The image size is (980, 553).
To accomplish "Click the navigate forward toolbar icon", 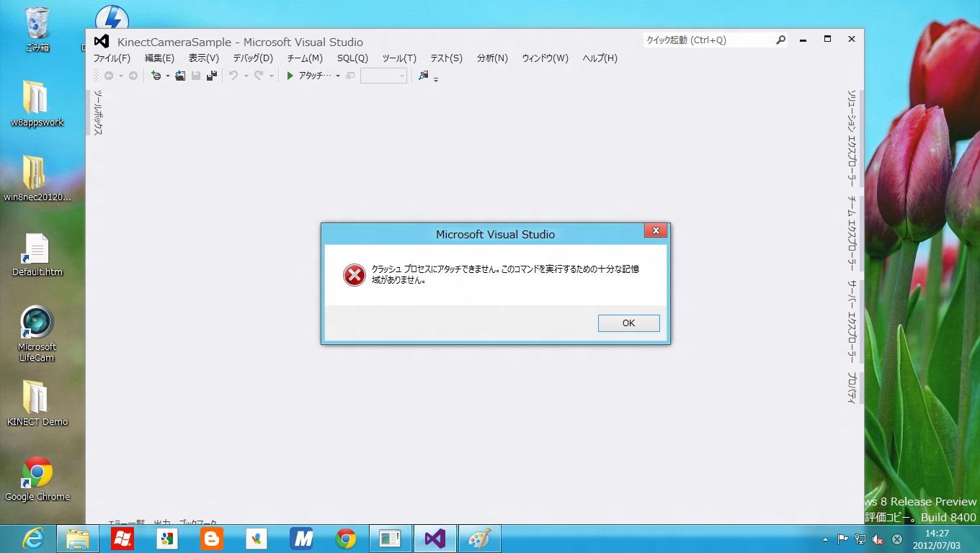I will [133, 76].
